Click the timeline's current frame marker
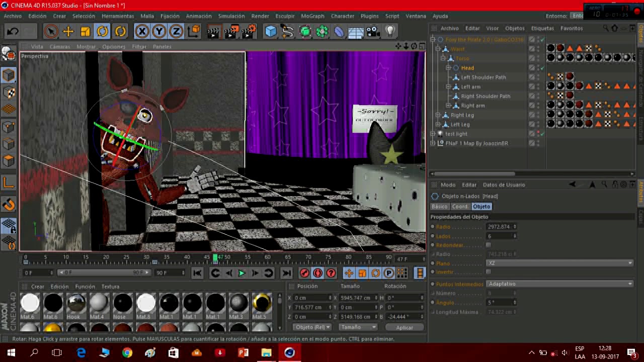Image resolution: width=644 pixels, height=362 pixels. (215, 258)
